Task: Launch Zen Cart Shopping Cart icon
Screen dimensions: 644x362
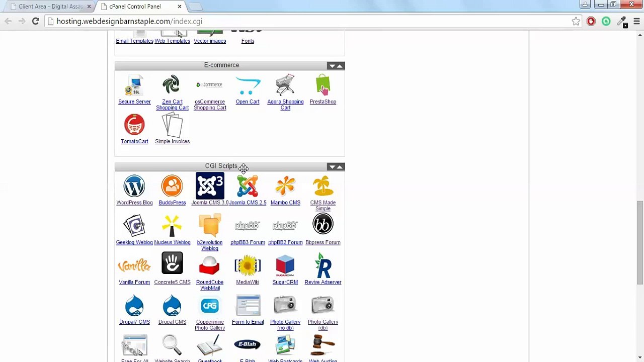Action: (172, 85)
